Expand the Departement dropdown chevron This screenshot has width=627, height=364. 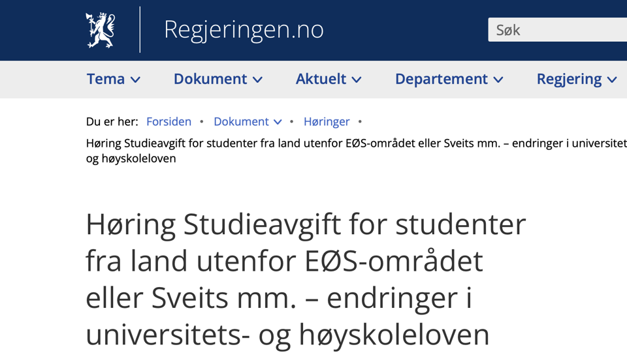point(498,80)
